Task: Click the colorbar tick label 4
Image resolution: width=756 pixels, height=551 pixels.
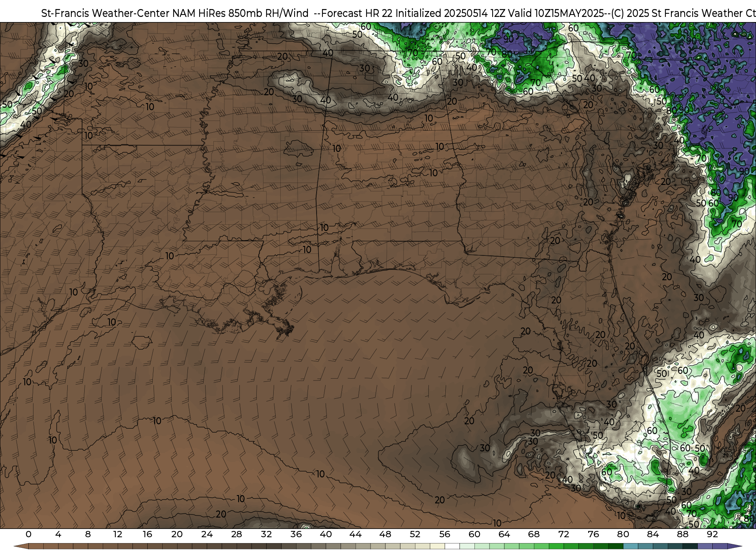Action: (x=58, y=534)
